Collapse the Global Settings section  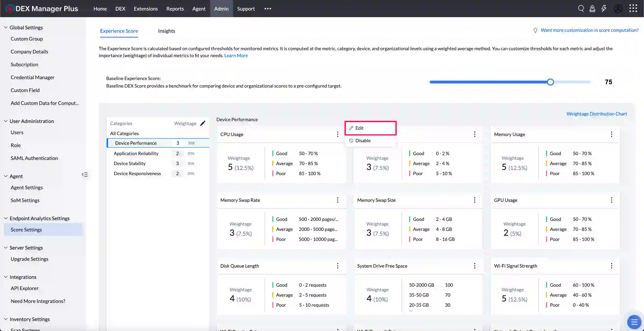(x=6, y=28)
